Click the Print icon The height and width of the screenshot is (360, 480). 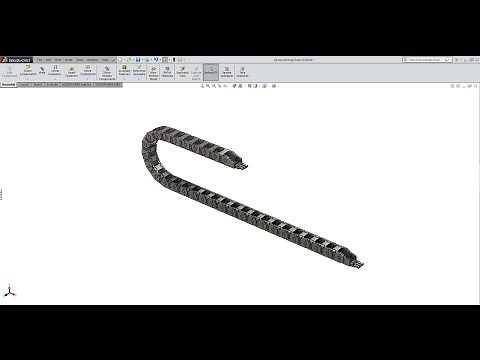147,60
